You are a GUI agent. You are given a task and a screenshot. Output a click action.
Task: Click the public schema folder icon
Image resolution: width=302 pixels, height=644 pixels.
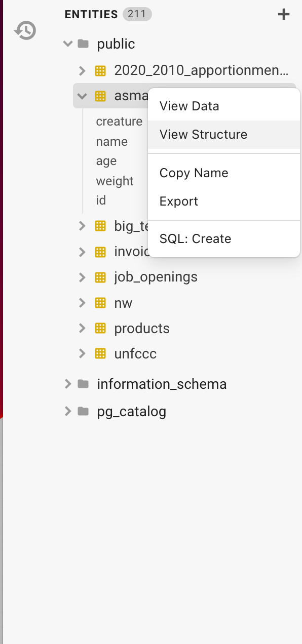(x=83, y=44)
